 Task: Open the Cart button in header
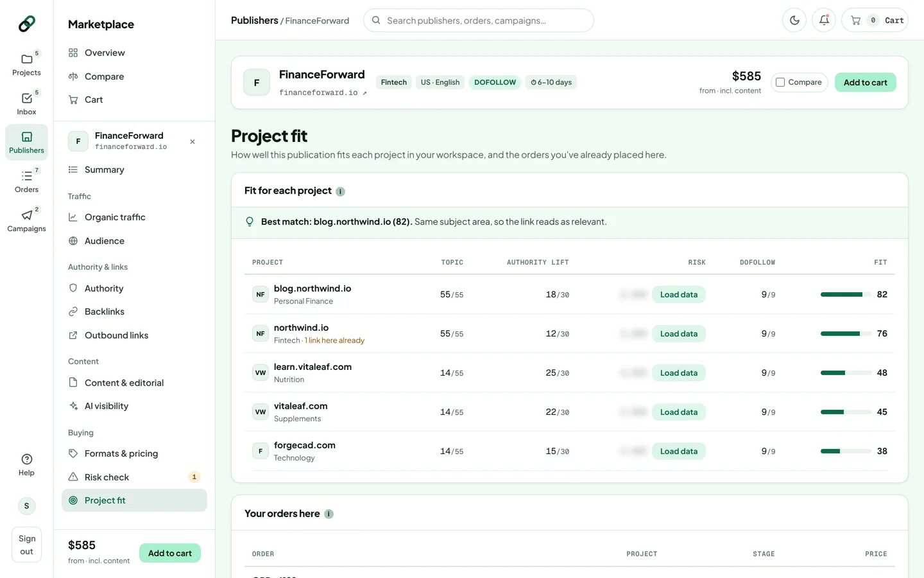[875, 21]
